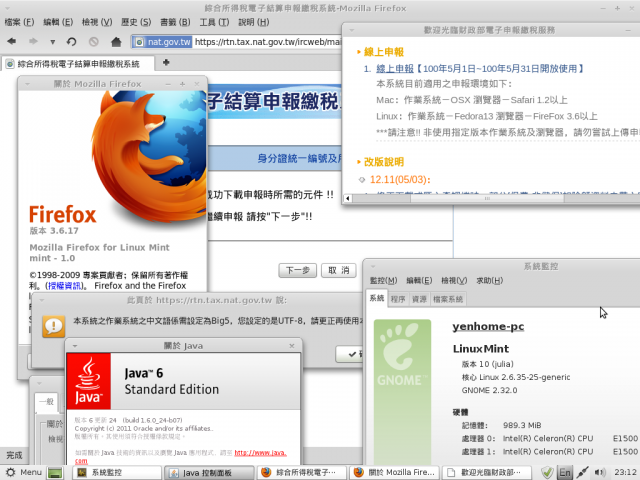The width and height of the screenshot is (640, 480).
Task: Click the nat.gov.tw site identity badge
Action: tap(163, 42)
